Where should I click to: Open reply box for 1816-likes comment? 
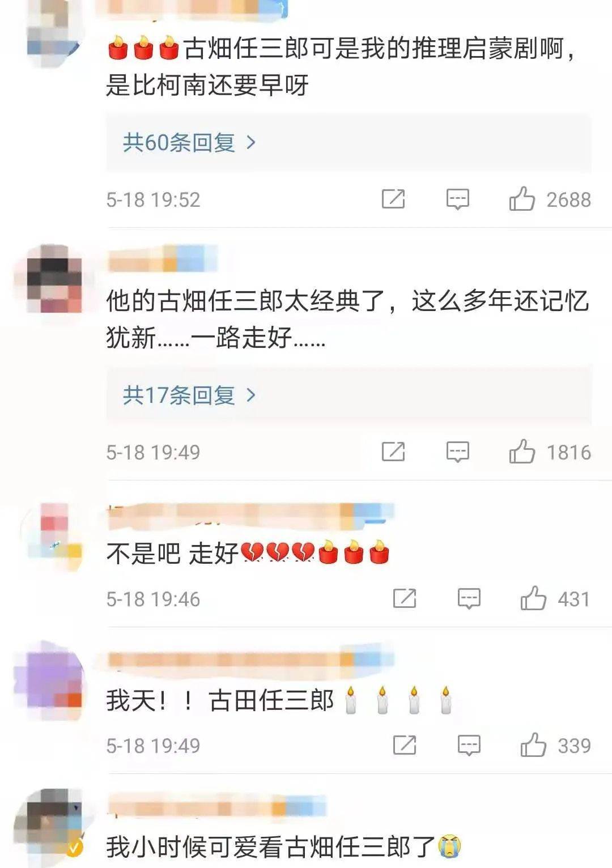pyautogui.click(x=457, y=452)
